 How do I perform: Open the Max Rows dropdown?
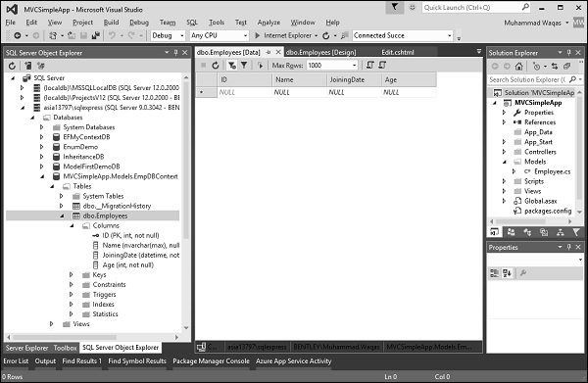click(x=354, y=66)
